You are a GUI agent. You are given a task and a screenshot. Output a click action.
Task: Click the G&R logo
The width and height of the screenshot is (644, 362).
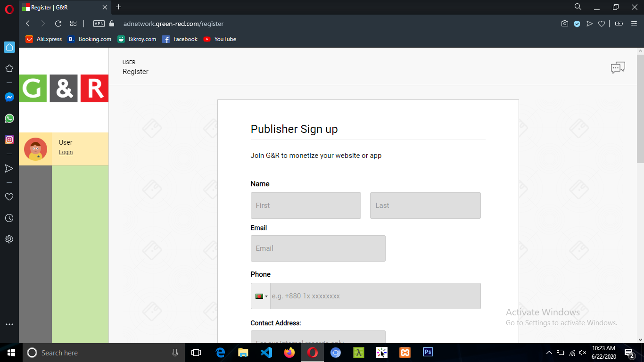(x=64, y=88)
